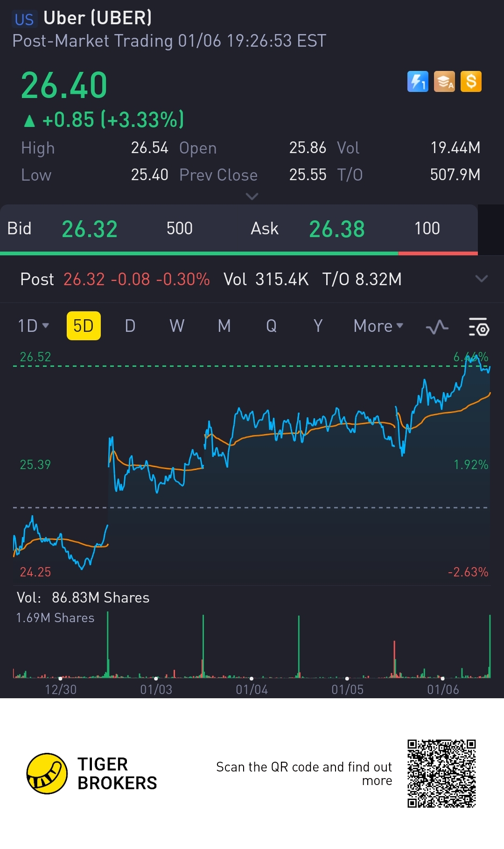Switch to the Y yearly chart tab
The height and width of the screenshot is (849, 504).
[x=318, y=326]
